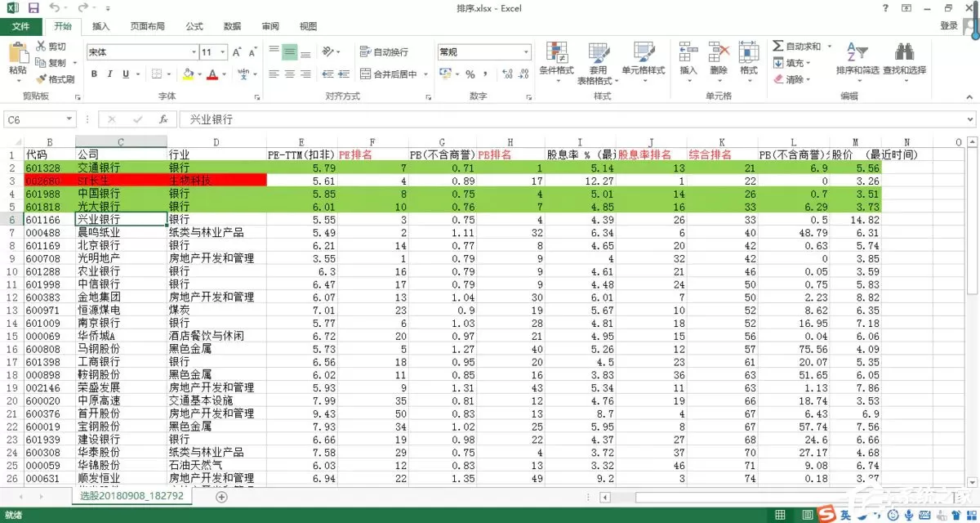Open the font name dropdown (宋体)
980x523 pixels.
click(x=193, y=52)
